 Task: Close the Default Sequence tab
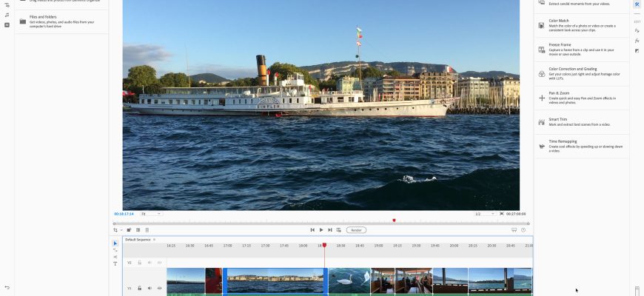(x=155, y=239)
